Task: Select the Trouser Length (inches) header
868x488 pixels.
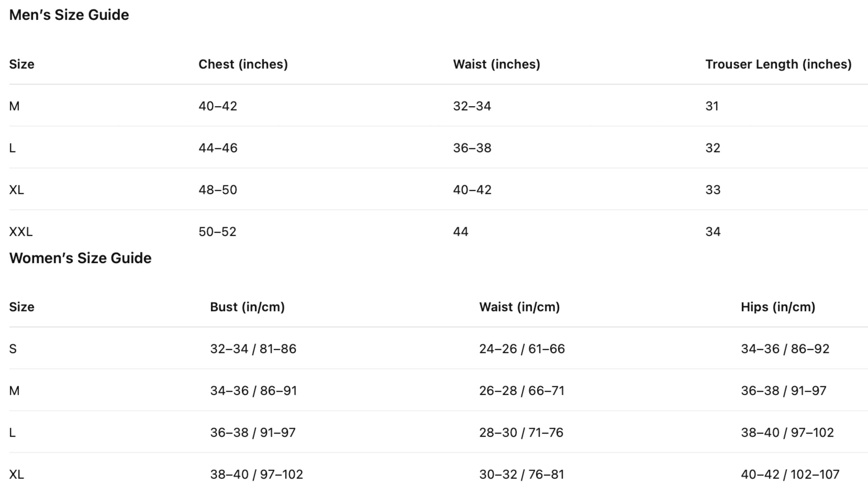Action: point(778,64)
